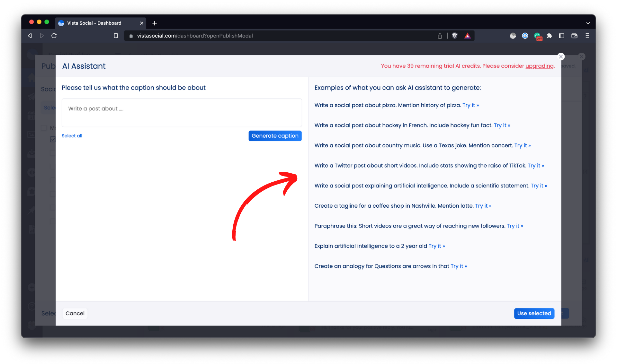The width and height of the screenshot is (617, 364).
Task: Focus the caption prompt text area
Action: tap(182, 113)
